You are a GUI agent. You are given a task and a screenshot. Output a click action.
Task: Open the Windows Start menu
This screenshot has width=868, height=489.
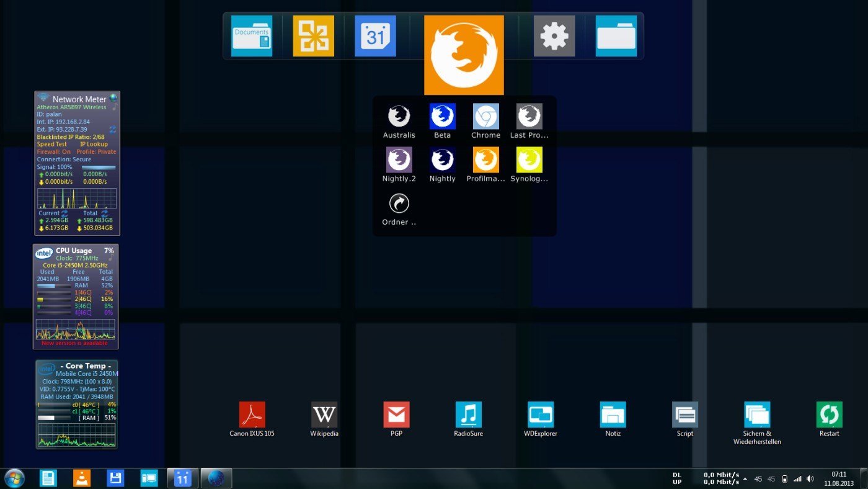(x=14, y=478)
